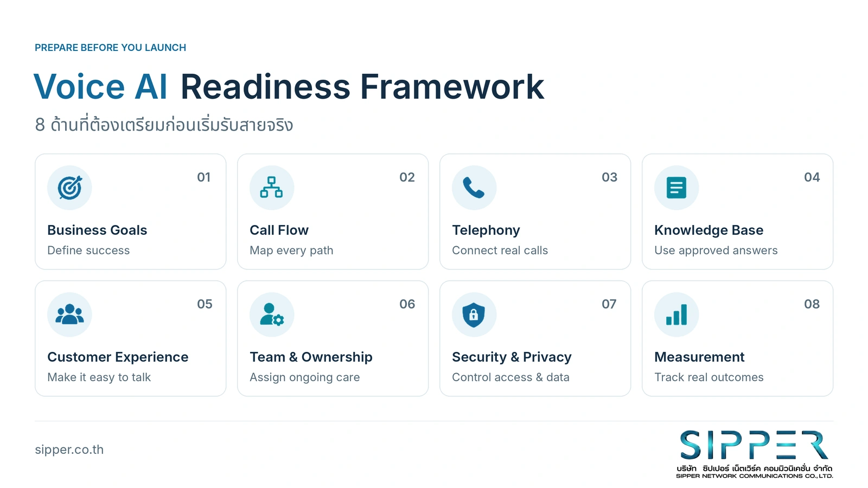Click the 'PREPARE BEFORE YOU LAUNCH' heading label

(110, 48)
